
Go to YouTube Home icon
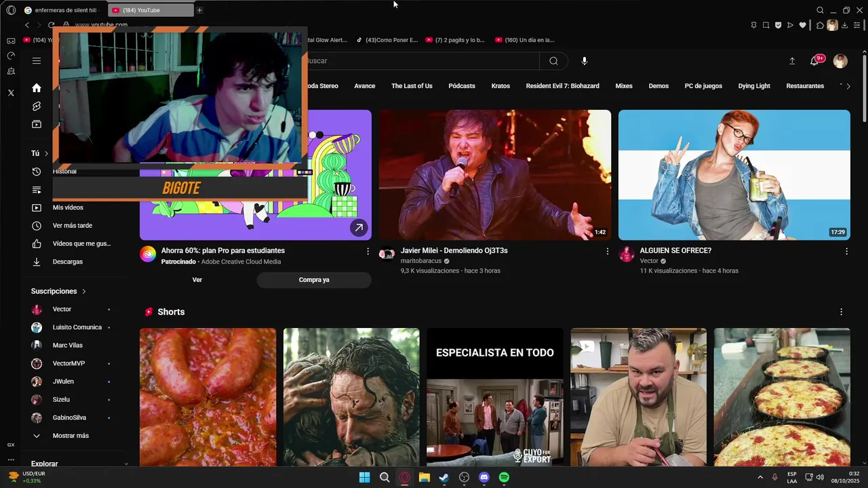point(37,88)
